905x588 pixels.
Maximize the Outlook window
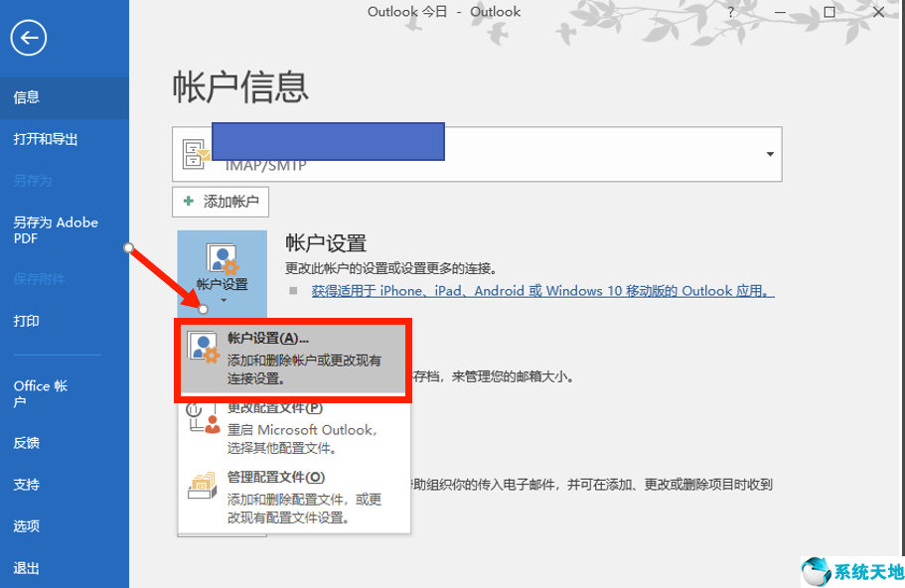[830, 12]
